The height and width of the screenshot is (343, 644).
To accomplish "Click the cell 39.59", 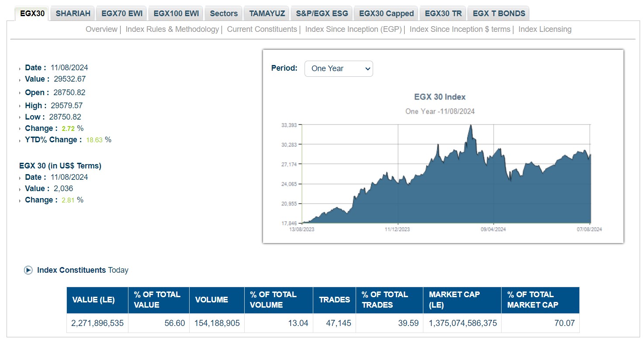I will pos(390,323).
